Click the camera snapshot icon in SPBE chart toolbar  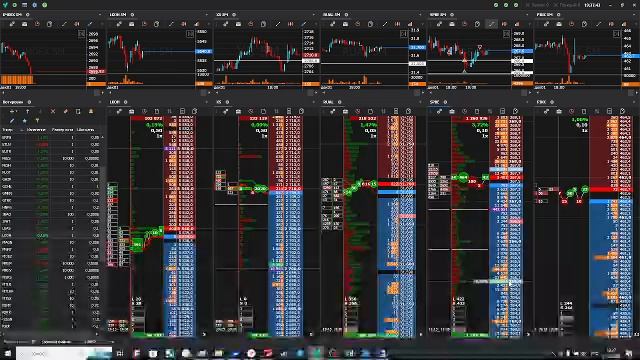pos(452,24)
